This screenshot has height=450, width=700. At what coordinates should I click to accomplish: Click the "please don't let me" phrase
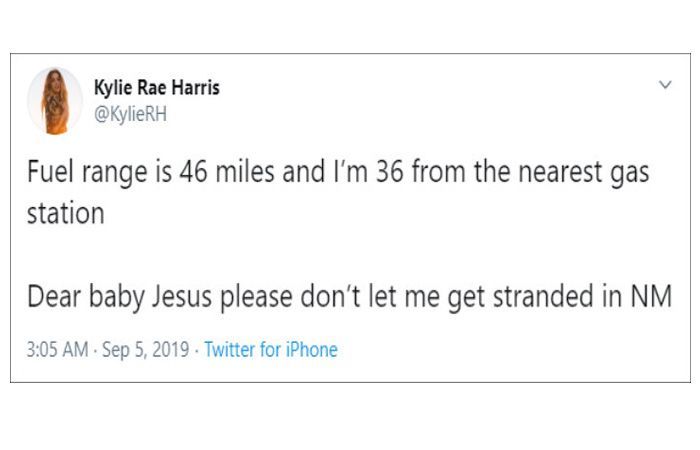(x=329, y=297)
